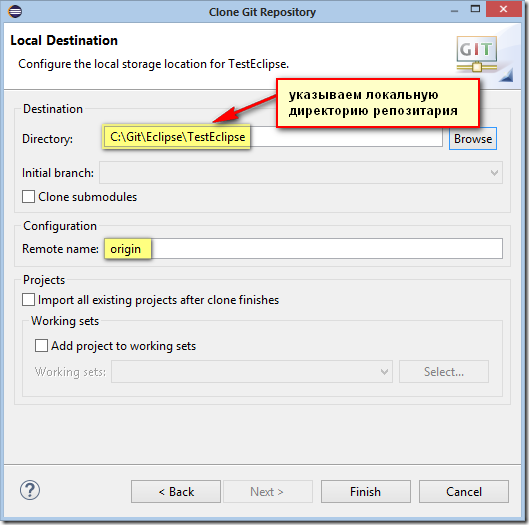This screenshot has width=529, height=525.
Task: Tick Add project to working sets
Action: pos(41,346)
